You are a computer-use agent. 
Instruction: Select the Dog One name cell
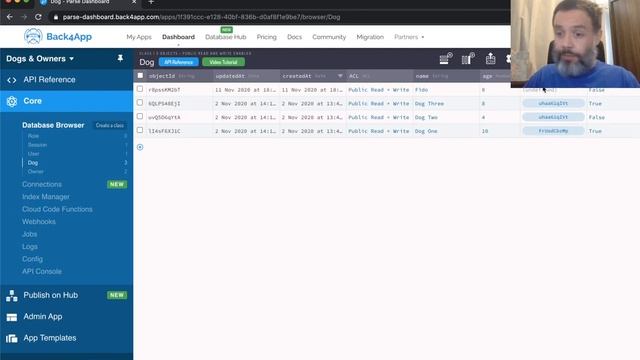(447, 131)
